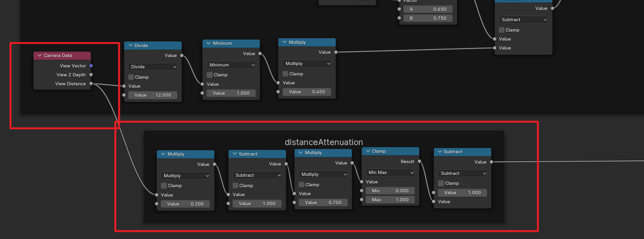The width and height of the screenshot is (644, 239).
Task: Click the Value 0.450 field in Multiply node
Action: point(307,92)
